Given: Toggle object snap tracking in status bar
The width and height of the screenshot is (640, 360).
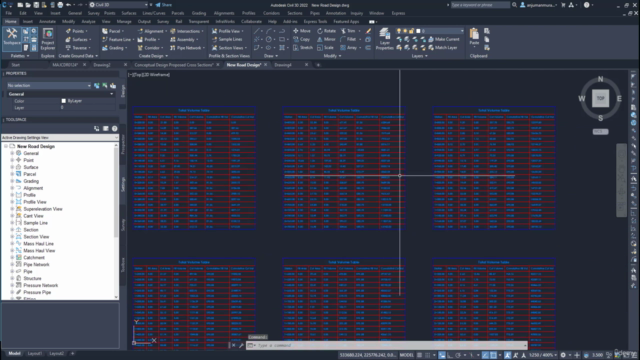Looking at the screenshot, I should 485,355.
